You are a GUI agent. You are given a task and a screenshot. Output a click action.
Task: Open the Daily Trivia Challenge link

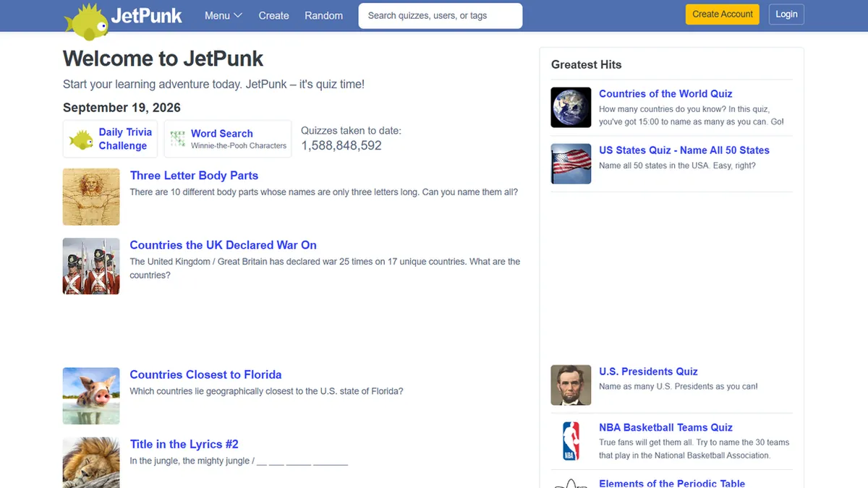(x=124, y=139)
